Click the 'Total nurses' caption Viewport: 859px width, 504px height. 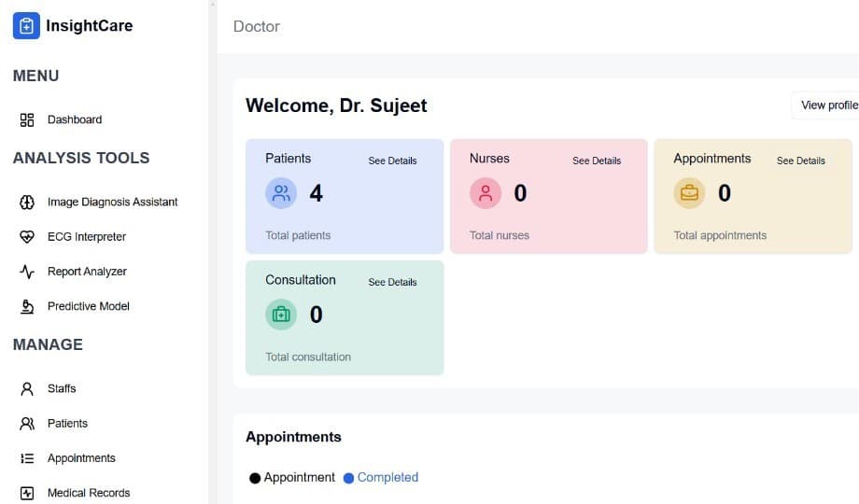click(500, 235)
